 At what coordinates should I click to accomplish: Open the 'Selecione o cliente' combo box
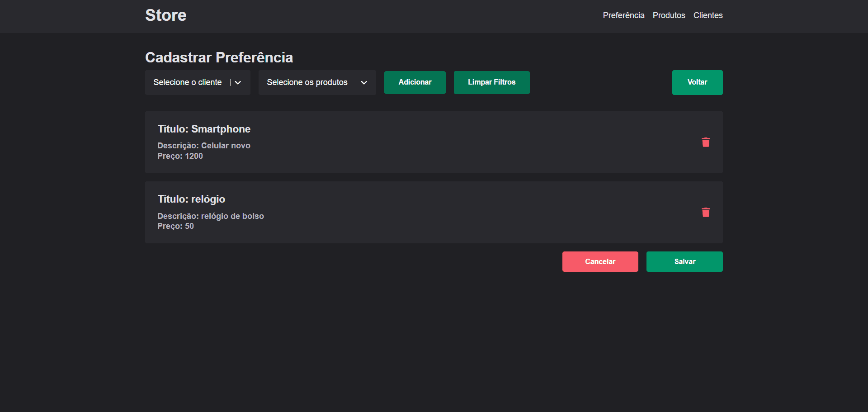(198, 82)
